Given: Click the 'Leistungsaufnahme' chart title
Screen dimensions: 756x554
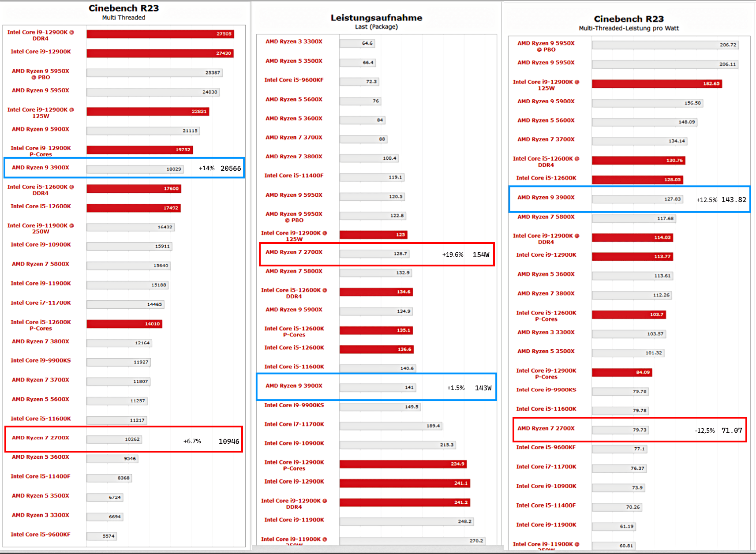Looking at the screenshot, I should pos(376,18).
